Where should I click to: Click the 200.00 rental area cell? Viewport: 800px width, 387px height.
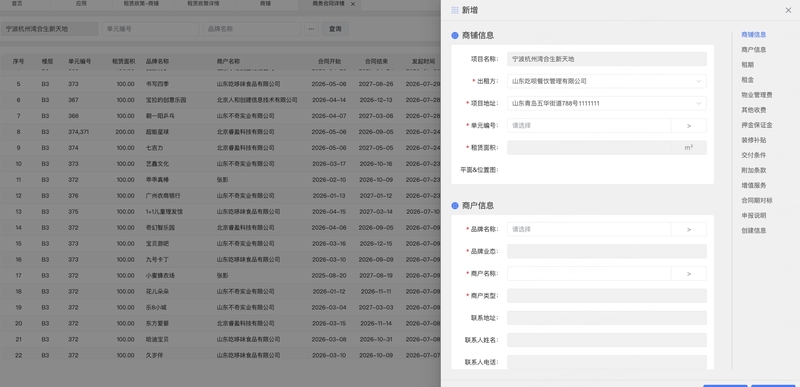click(x=125, y=132)
